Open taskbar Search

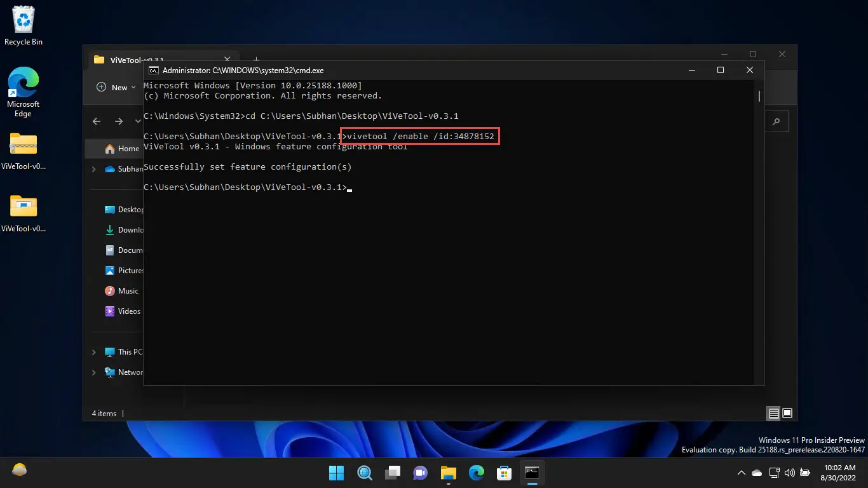365,472
